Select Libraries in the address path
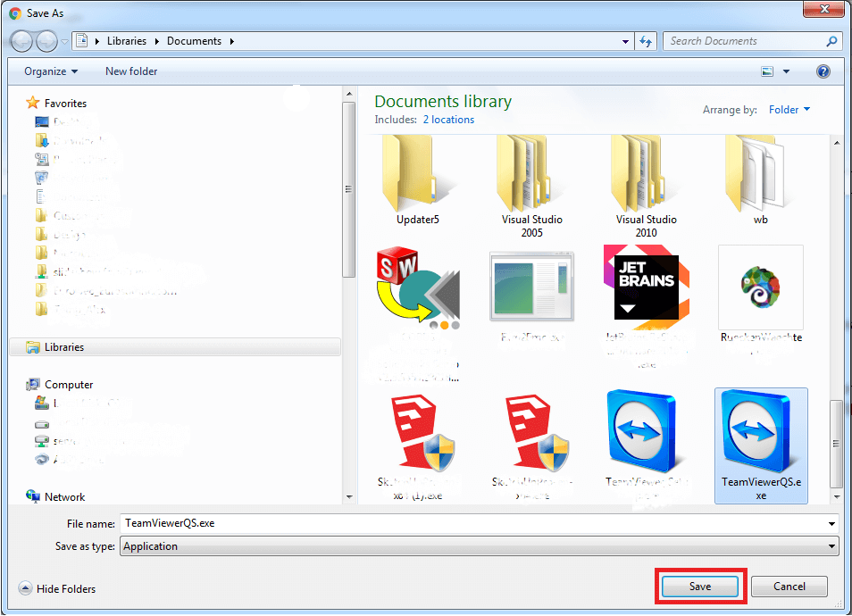Image resolution: width=852 pixels, height=616 pixels. 127,41
